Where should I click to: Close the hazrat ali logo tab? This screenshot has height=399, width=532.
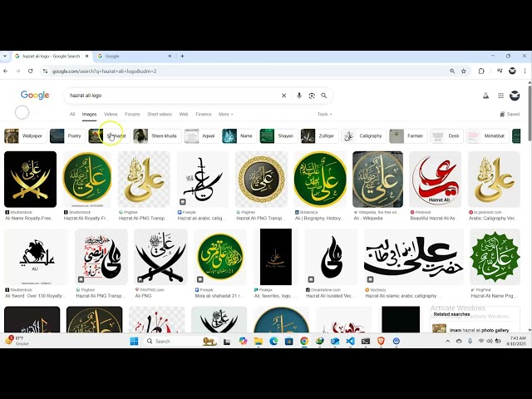[x=86, y=56]
